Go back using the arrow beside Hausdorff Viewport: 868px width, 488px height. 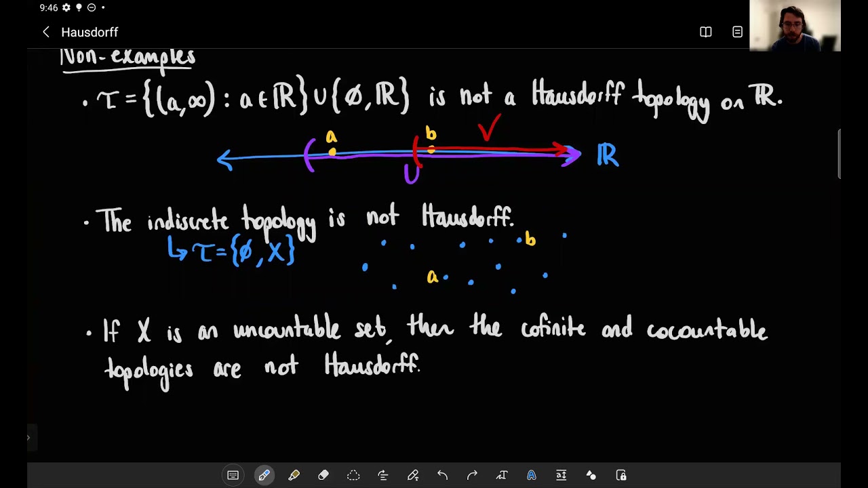[46, 32]
